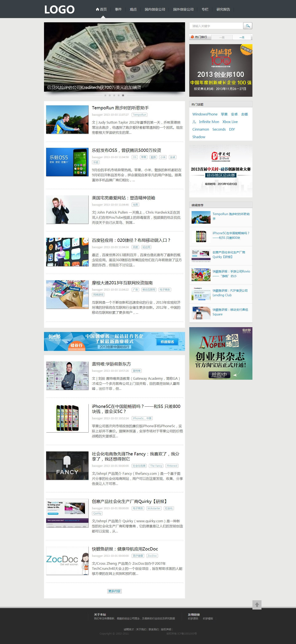The image size is (296, 644).
Task: Open article 乐蛙发布OS5 title
Action: point(127,150)
